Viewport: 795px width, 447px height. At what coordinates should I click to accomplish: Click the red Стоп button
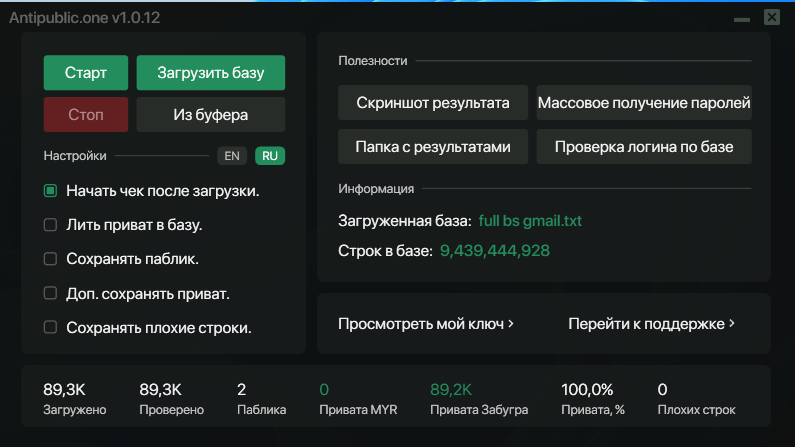click(x=86, y=114)
